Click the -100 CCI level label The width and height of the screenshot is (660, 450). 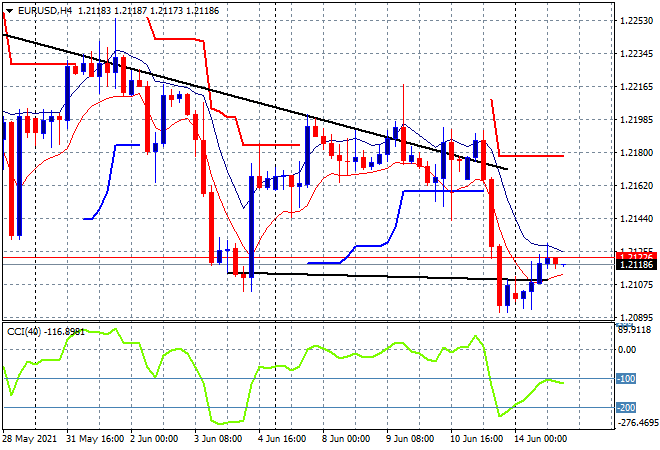click(x=626, y=378)
